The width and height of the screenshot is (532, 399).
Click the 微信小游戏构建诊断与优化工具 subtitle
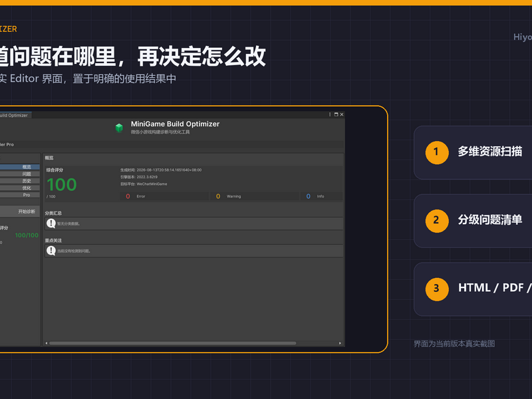(160, 132)
